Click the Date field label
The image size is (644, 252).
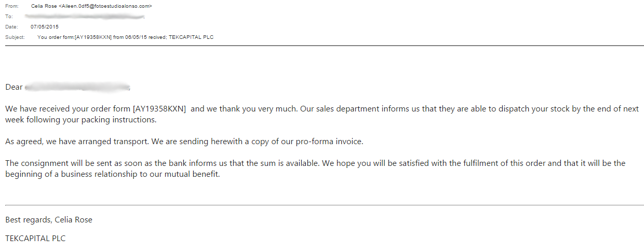[11, 27]
